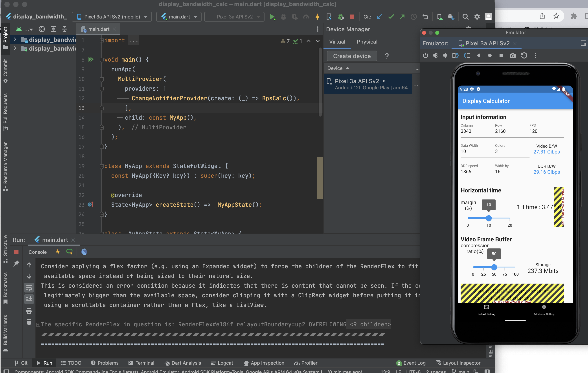The width and height of the screenshot is (588, 373).
Task: Toggle scroll to end in console
Action: (29, 299)
